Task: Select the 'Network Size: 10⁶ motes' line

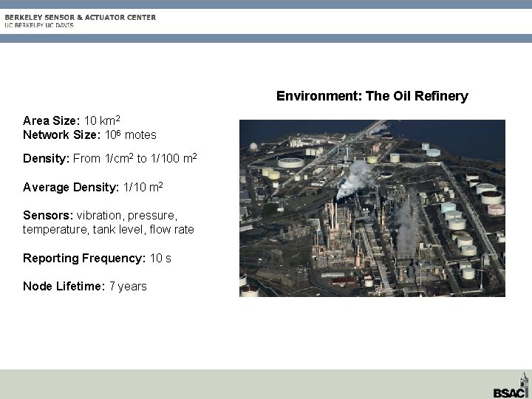Action: (x=89, y=134)
